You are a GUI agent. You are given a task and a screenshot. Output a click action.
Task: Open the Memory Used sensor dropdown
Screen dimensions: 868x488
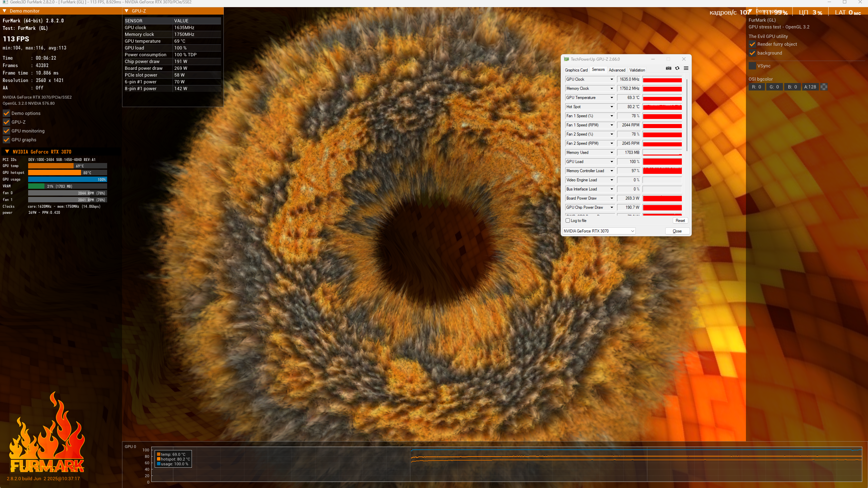point(612,152)
